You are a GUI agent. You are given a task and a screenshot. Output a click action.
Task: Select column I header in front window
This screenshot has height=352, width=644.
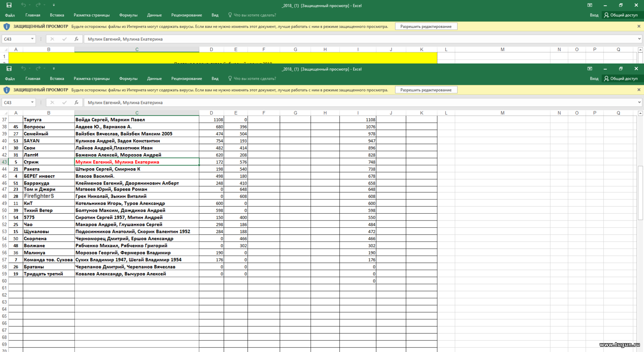pos(358,113)
